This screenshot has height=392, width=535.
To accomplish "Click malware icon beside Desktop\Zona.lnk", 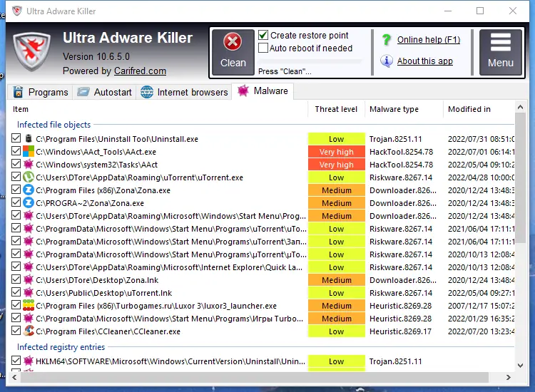I will tap(29, 280).
